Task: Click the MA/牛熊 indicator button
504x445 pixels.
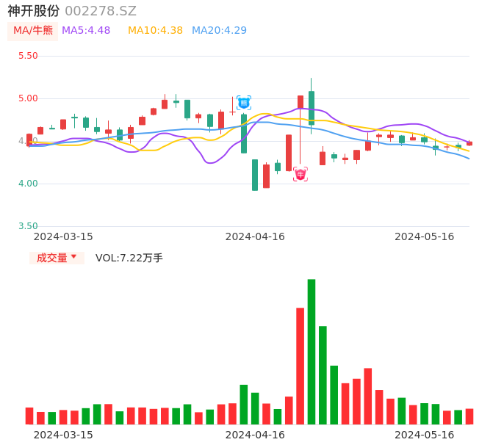Action: (32, 31)
